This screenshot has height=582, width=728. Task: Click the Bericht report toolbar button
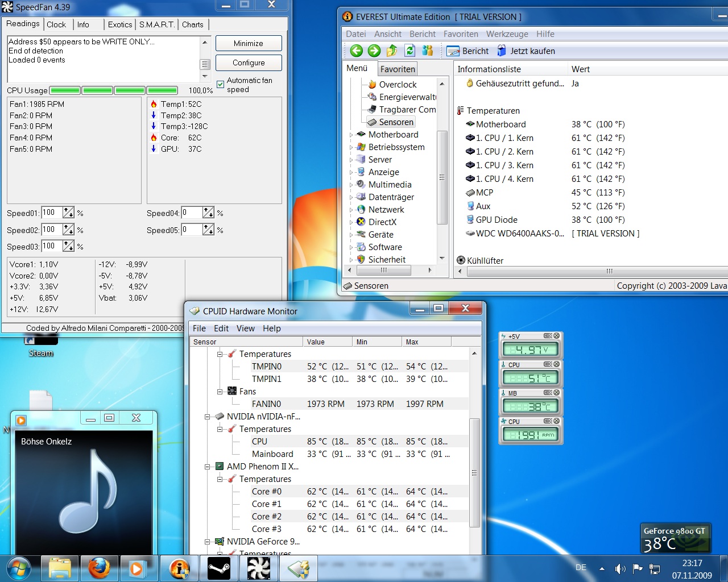click(x=468, y=51)
